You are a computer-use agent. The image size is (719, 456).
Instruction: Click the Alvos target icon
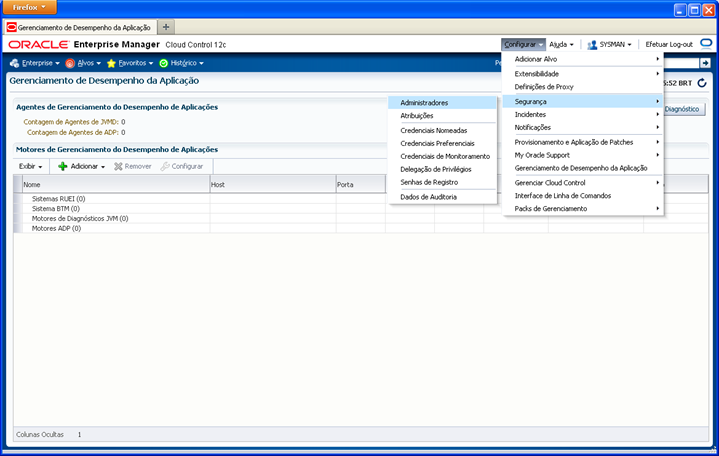70,63
